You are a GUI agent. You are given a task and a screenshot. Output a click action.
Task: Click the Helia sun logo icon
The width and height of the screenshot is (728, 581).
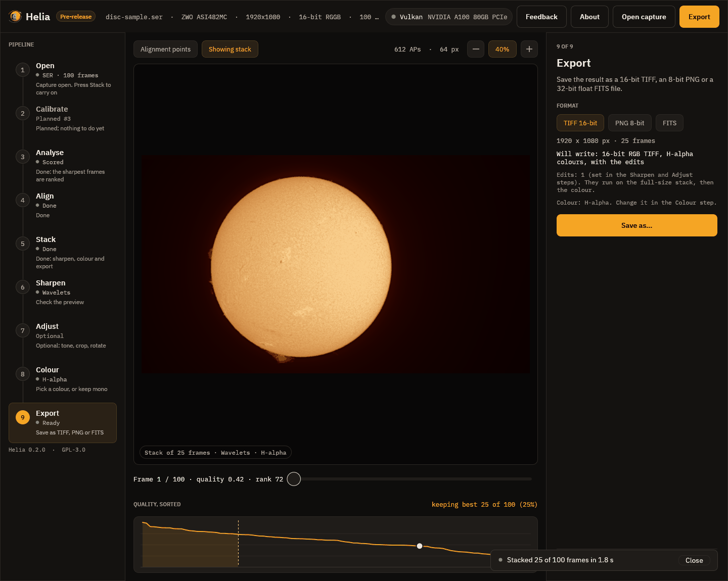tap(15, 17)
